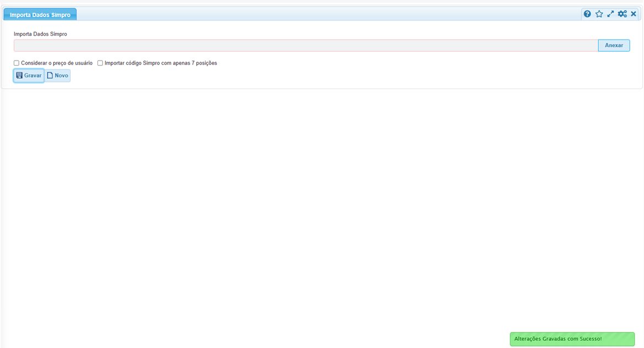Screen dimensions: 644x348
Task: Click the blank area below the form panel
Action: (322, 209)
